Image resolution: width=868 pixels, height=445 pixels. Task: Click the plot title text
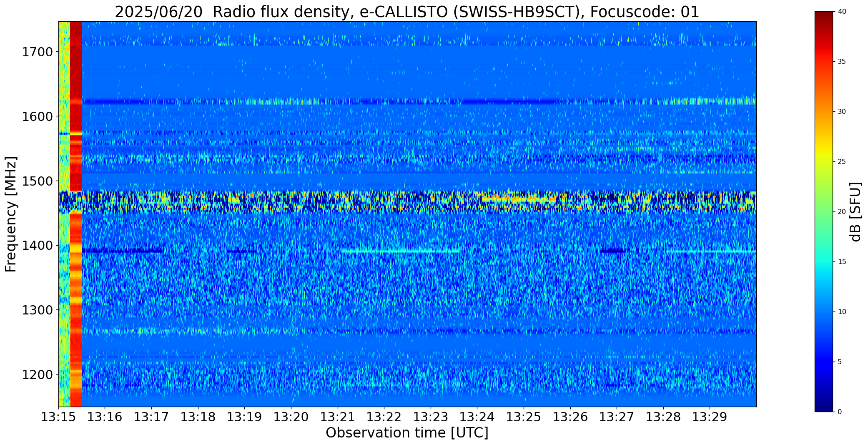[407, 12]
